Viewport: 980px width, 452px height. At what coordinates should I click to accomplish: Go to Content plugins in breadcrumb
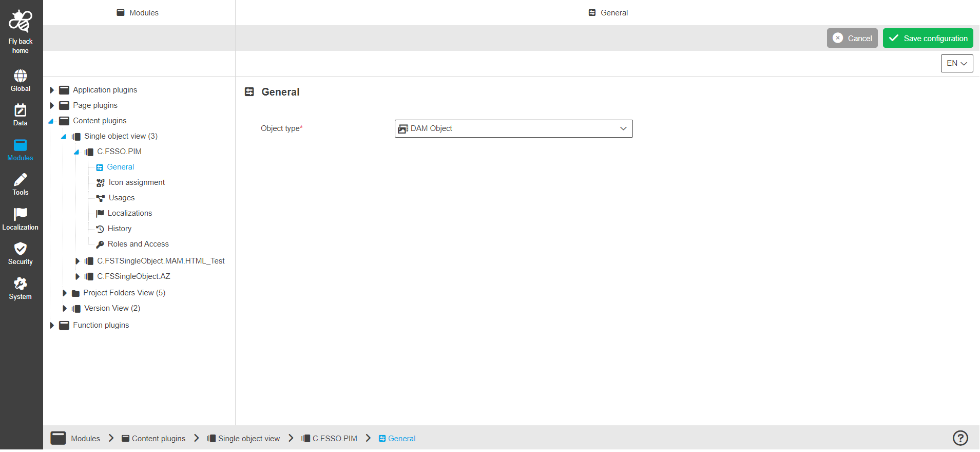153,439
